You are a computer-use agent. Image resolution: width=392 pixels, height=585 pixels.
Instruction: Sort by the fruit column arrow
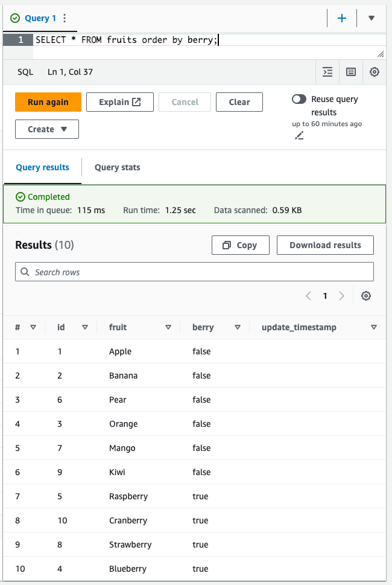pos(168,327)
